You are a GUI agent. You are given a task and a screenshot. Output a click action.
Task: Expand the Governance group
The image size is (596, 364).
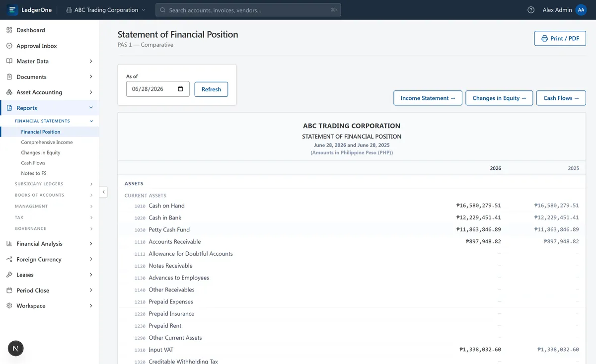[x=91, y=229]
